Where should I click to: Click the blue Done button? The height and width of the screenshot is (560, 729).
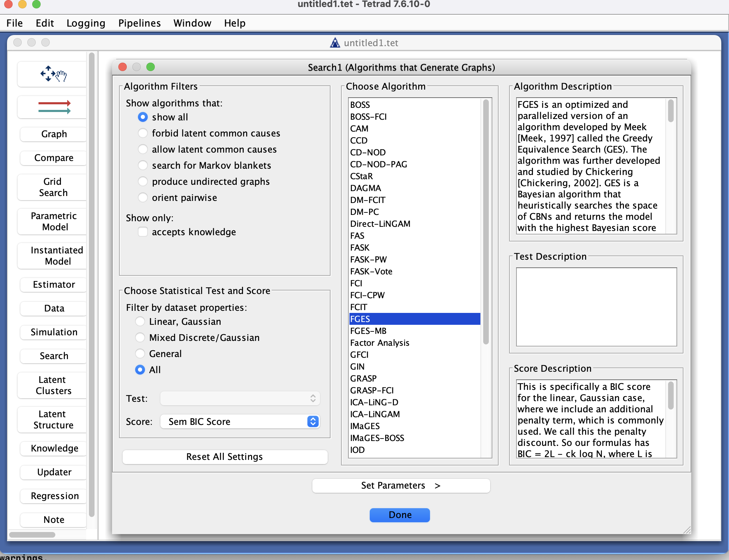click(x=400, y=515)
